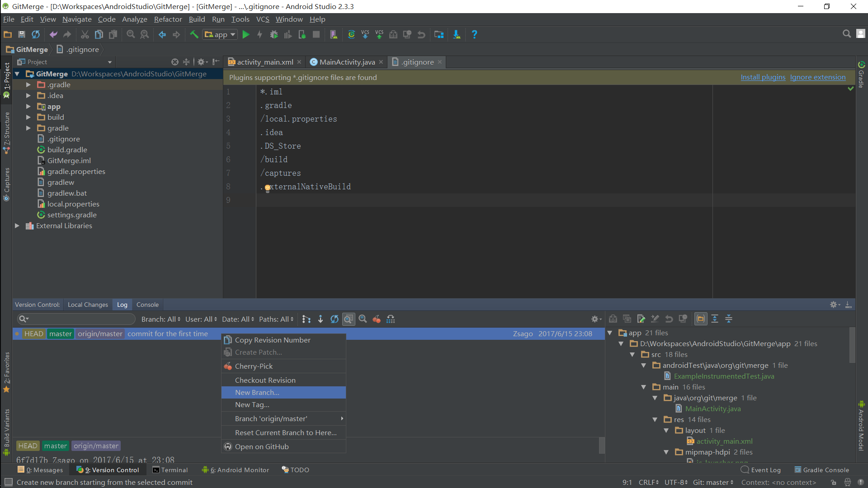Click the Search everywhere magnifier icon
The width and height of the screenshot is (868, 488).
click(x=847, y=33)
